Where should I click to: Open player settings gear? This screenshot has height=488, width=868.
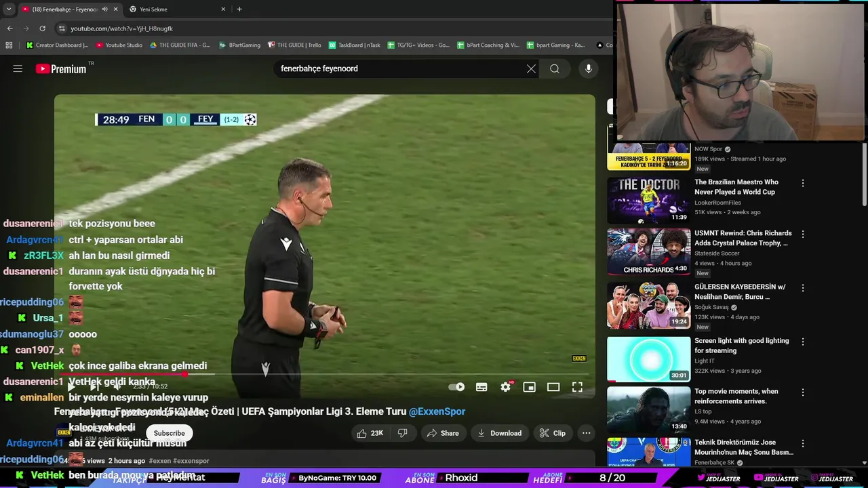coord(505,387)
